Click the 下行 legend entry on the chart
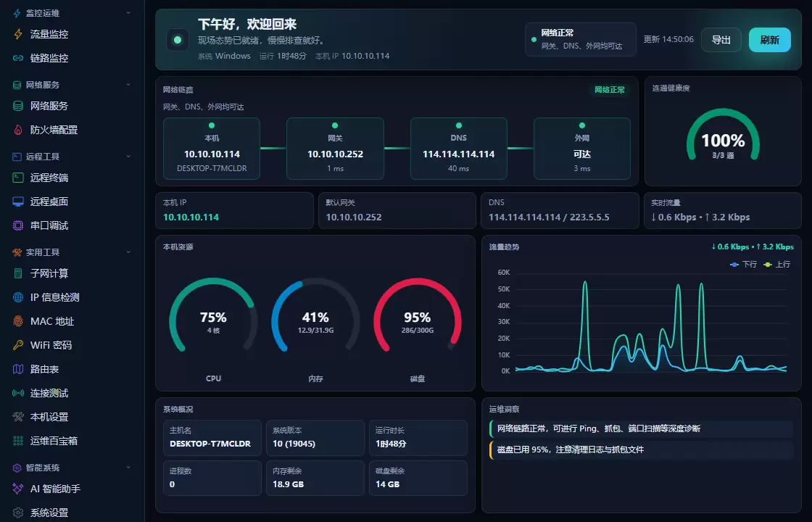 (743, 264)
